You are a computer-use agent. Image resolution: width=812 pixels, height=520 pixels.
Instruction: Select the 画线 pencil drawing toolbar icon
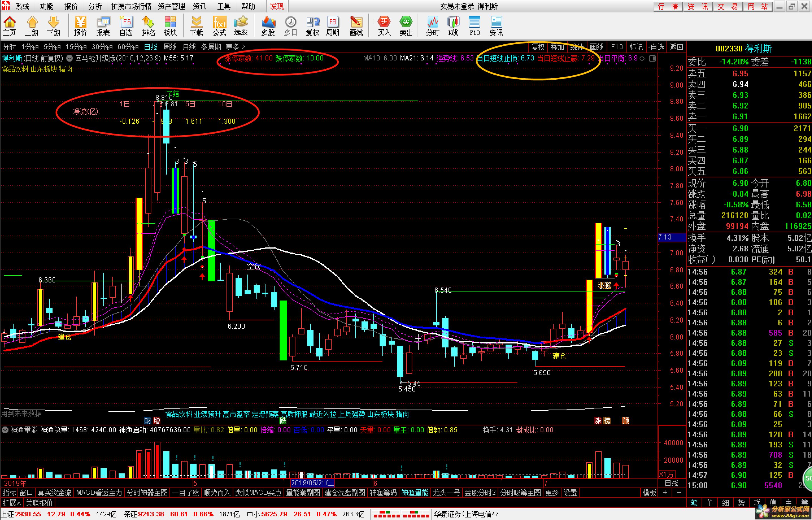356,26
